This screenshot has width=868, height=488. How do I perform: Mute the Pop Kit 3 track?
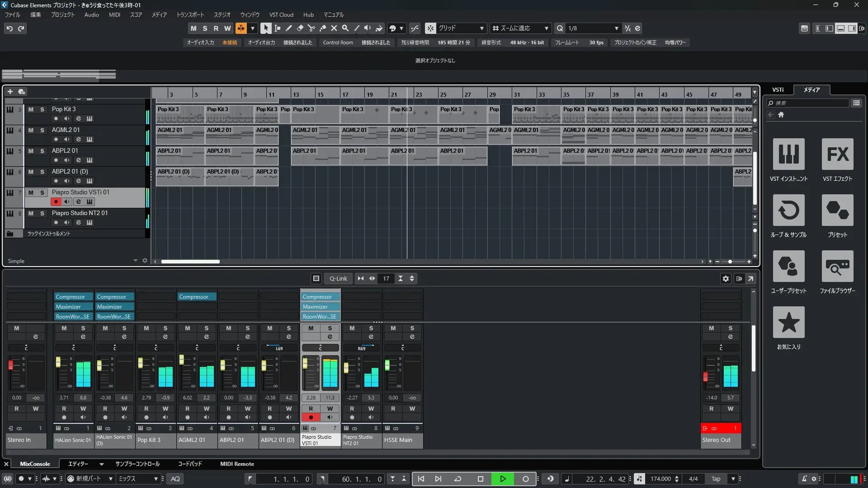31,109
